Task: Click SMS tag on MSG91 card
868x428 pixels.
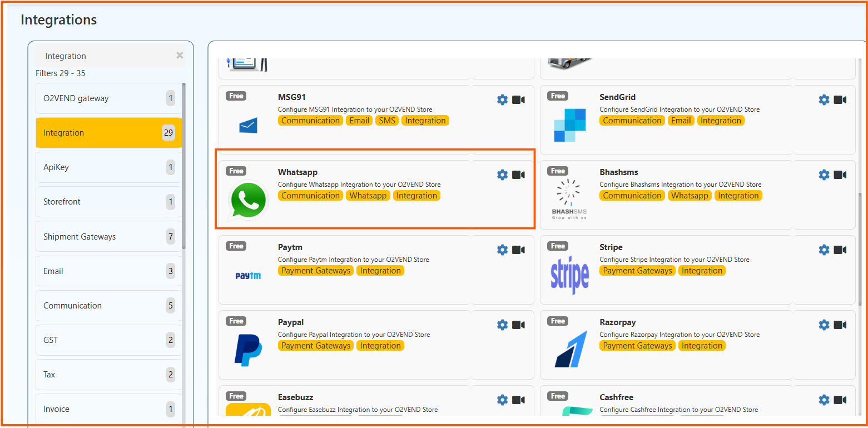Action: pos(387,121)
